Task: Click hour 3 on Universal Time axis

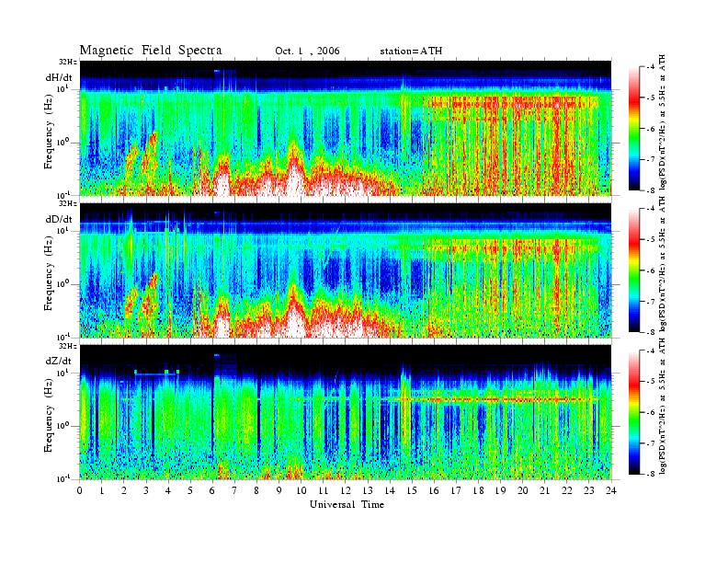Action: tap(146, 490)
